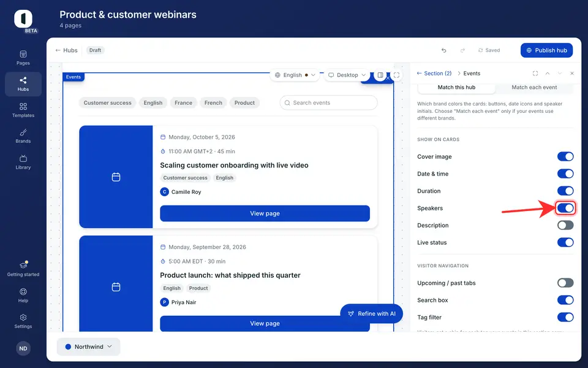Select the Match this hub tab

click(x=456, y=88)
